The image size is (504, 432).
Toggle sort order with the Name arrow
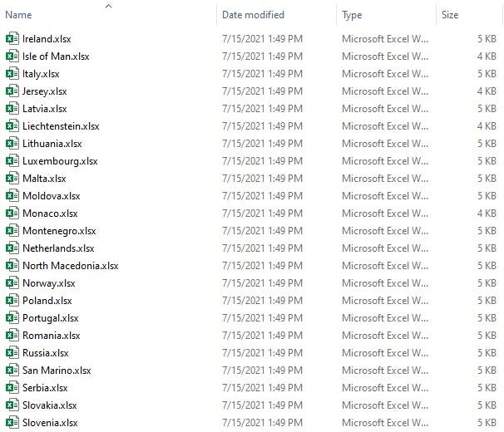pos(109,6)
